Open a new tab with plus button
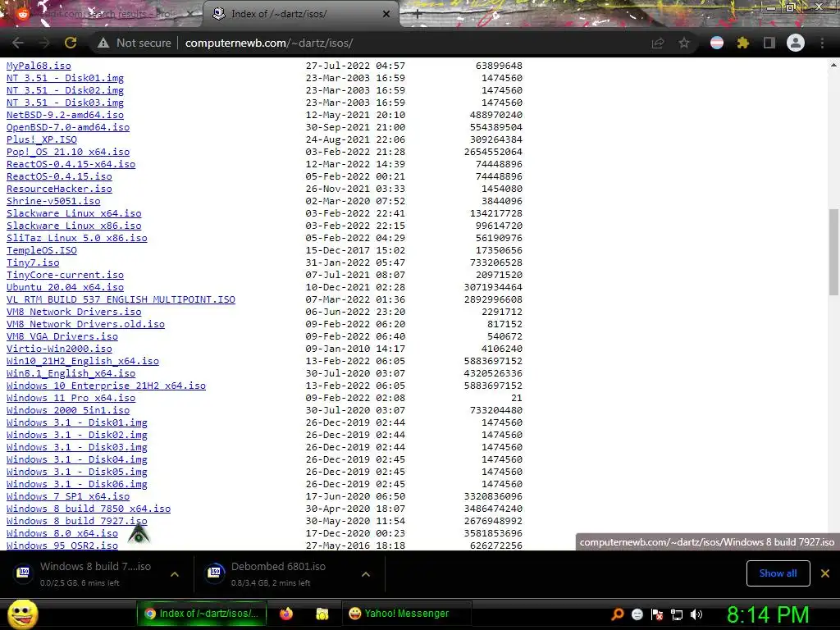 click(418, 15)
